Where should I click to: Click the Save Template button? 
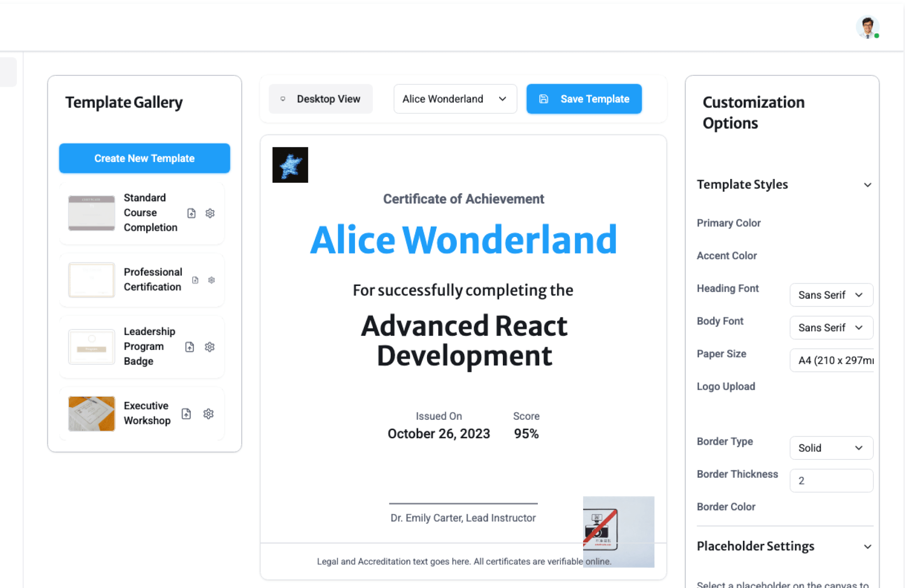click(x=584, y=99)
